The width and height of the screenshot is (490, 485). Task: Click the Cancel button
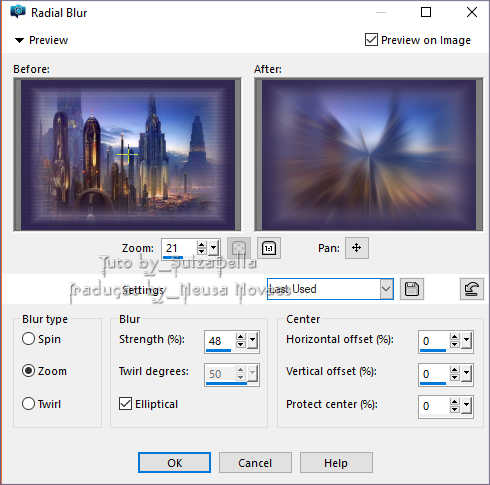[x=255, y=463]
